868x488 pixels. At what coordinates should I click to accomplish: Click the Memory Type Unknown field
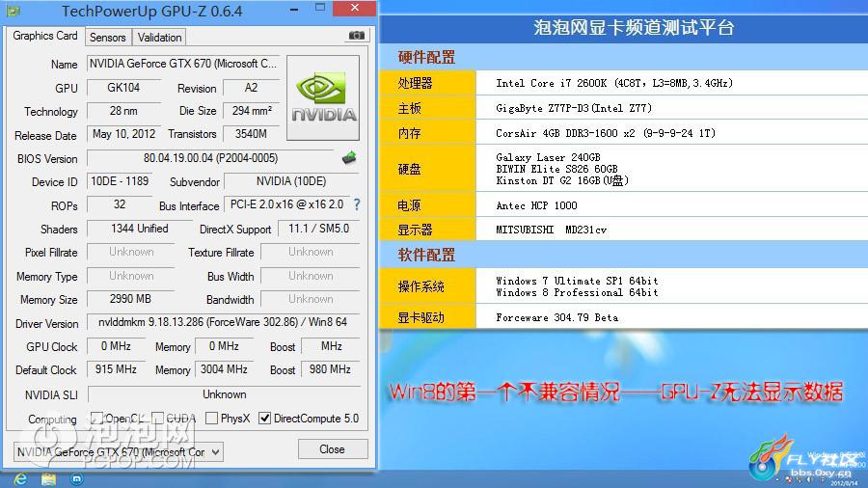click(x=130, y=276)
